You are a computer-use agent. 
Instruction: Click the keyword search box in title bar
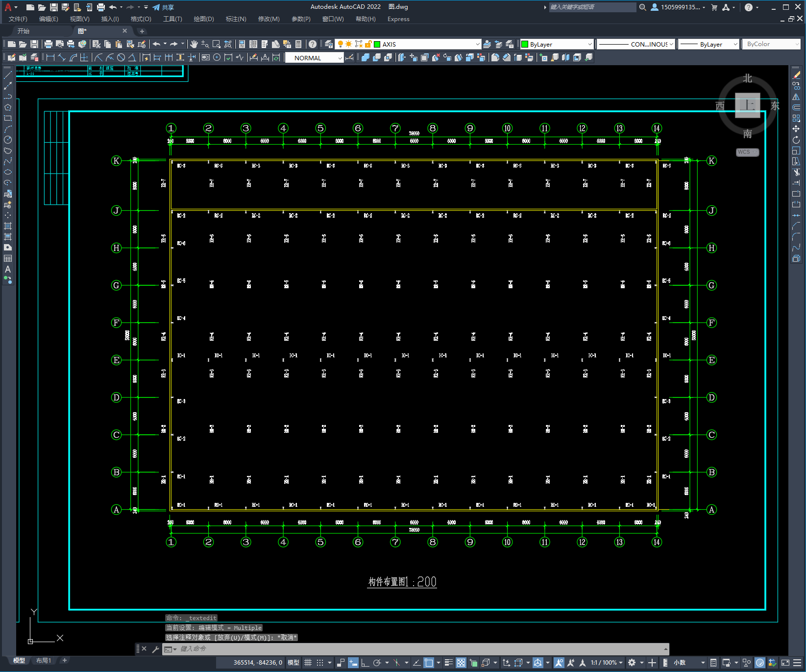(592, 7)
